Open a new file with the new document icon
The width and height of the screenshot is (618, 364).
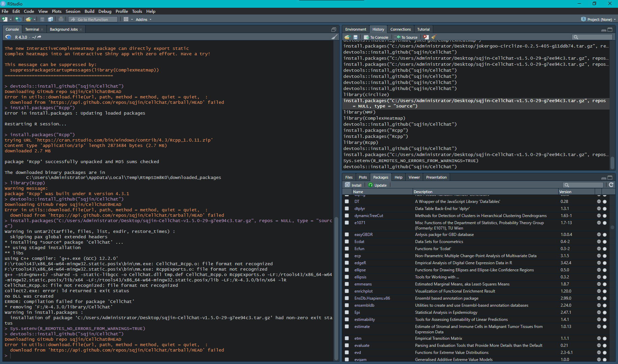(x=4, y=19)
